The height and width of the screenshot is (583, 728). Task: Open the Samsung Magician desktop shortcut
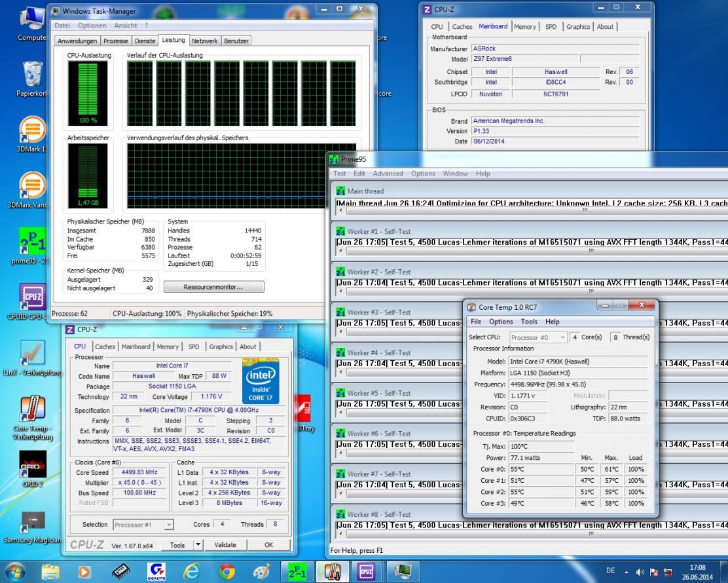click(x=33, y=527)
